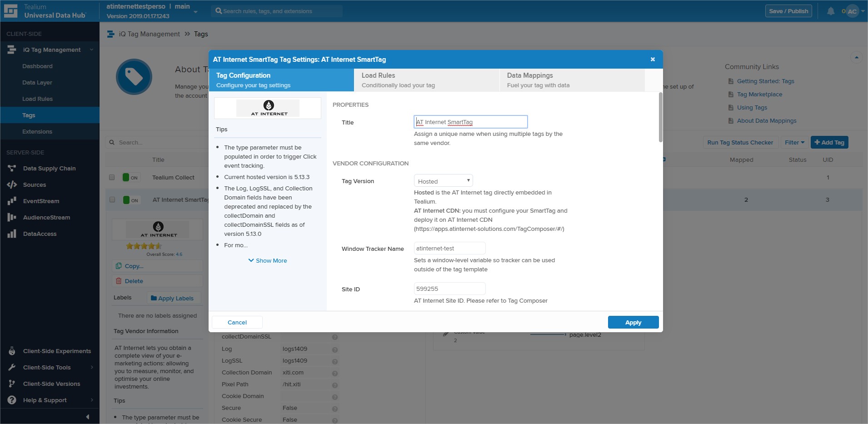Check the Tealium Collect row checkbox
868x424 pixels.
(x=112, y=177)
